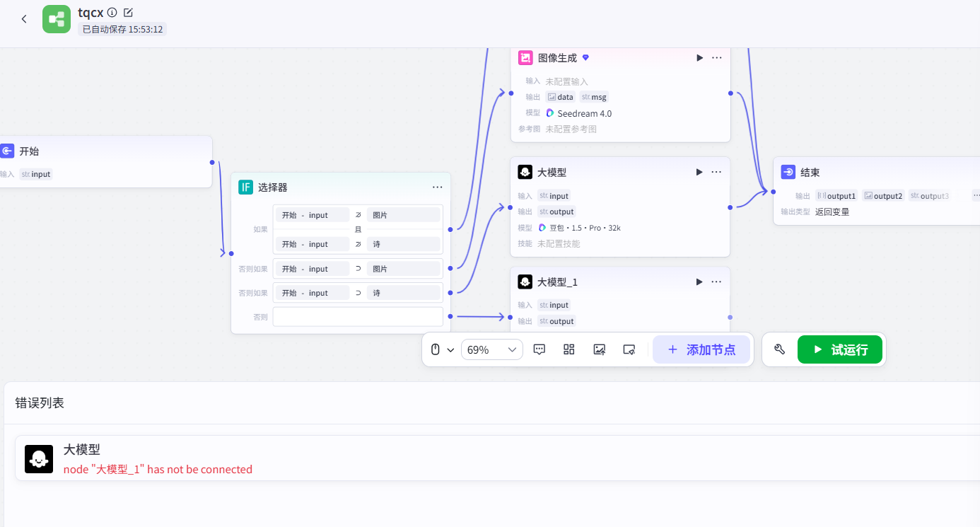This screenshot has width=980, height=527.
Task: Run the 大模型_1 node with its play icon
Action: coord(699,282)
